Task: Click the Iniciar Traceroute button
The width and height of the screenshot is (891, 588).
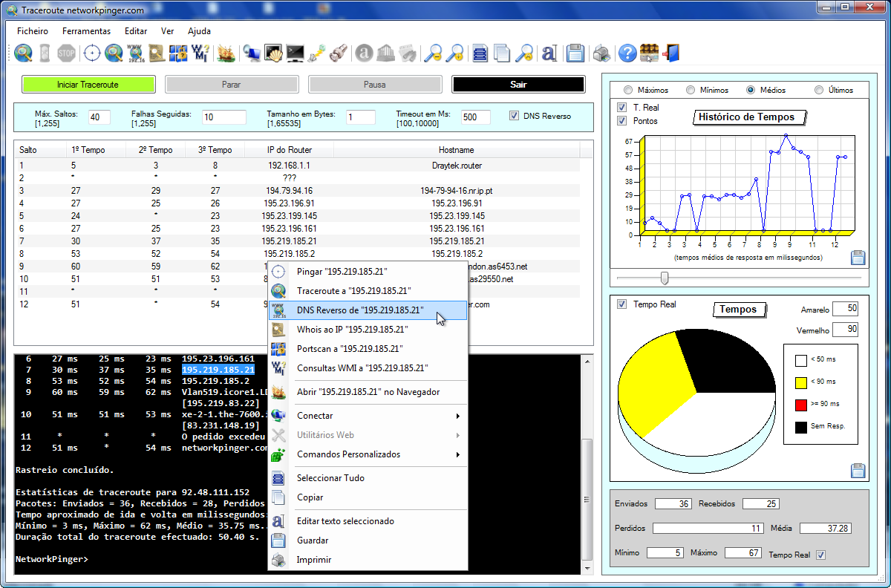Action: pyautogui.click(x=88, y=85)
